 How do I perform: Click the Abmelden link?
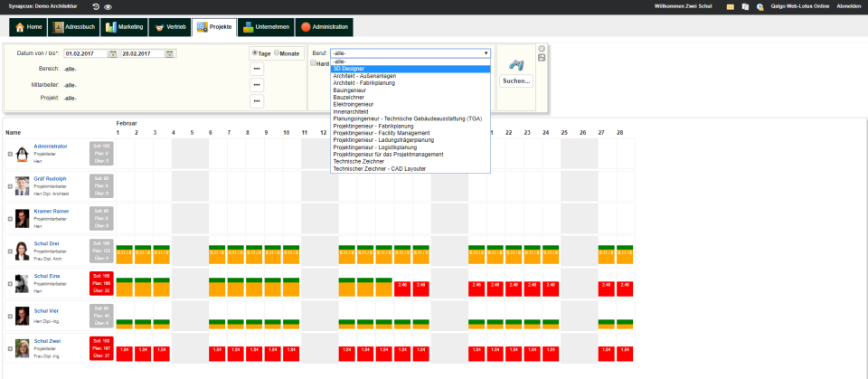point(849,6)
